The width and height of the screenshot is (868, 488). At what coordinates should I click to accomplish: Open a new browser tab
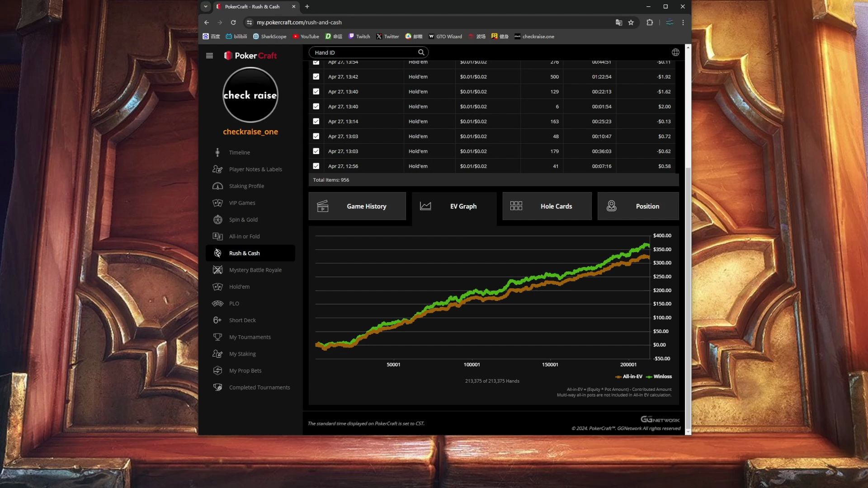point(307,6)
